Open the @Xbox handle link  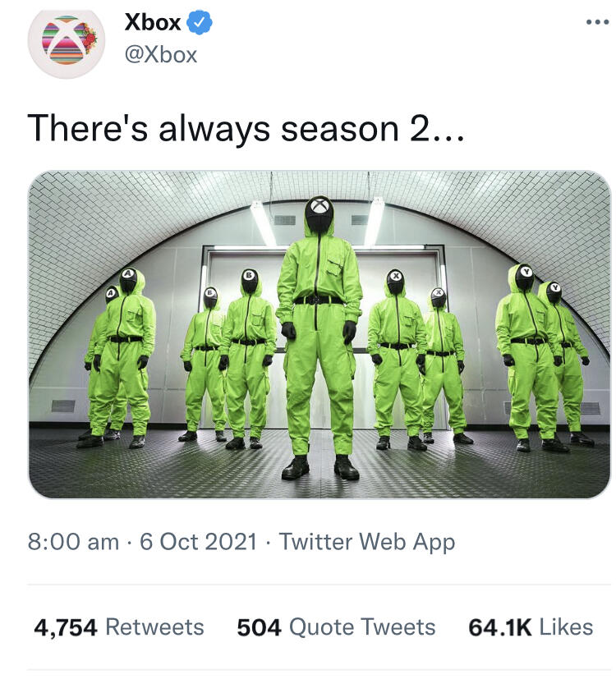(x=161, y=55)
